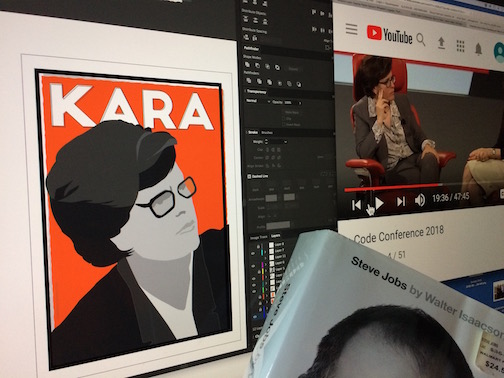Screen dimensions: 504x378
Task: Click the Trim pathfinder icon
Action: pyautogui.click(x=259, y=81)
